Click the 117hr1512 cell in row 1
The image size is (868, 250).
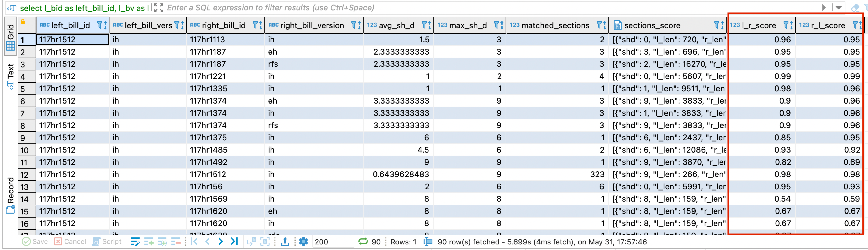point(72,40)
